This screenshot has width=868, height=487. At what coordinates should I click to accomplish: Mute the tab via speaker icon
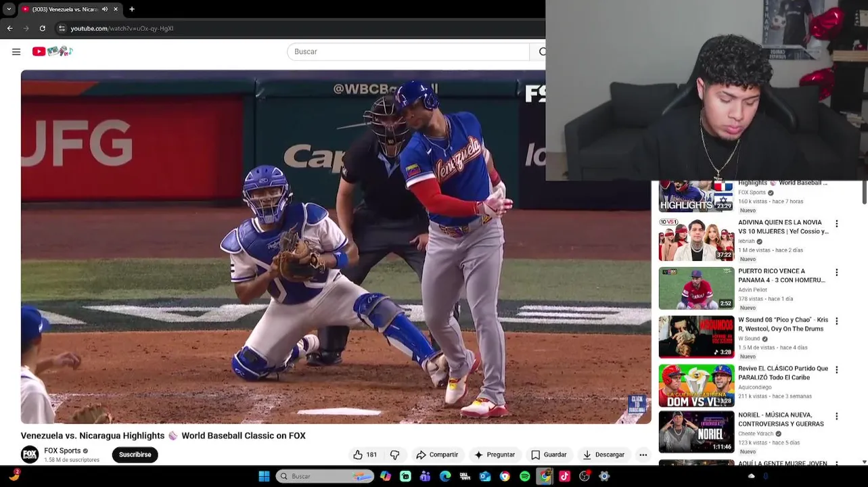click(105, 9)
